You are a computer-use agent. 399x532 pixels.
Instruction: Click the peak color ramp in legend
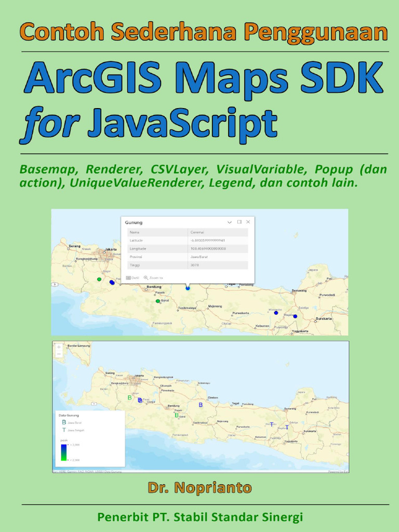(64, 453)
